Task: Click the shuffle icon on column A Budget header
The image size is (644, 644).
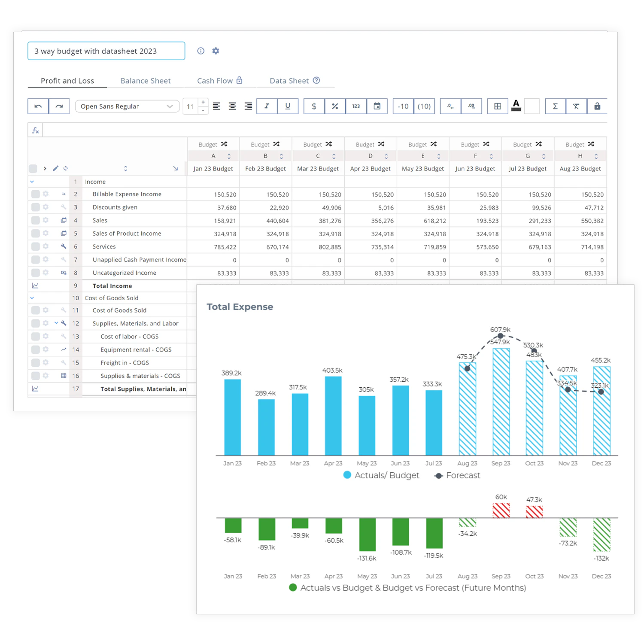Action: pos(225,144)
